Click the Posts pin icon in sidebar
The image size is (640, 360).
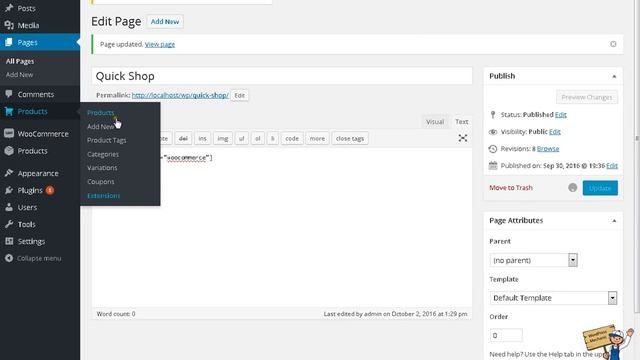9,8
